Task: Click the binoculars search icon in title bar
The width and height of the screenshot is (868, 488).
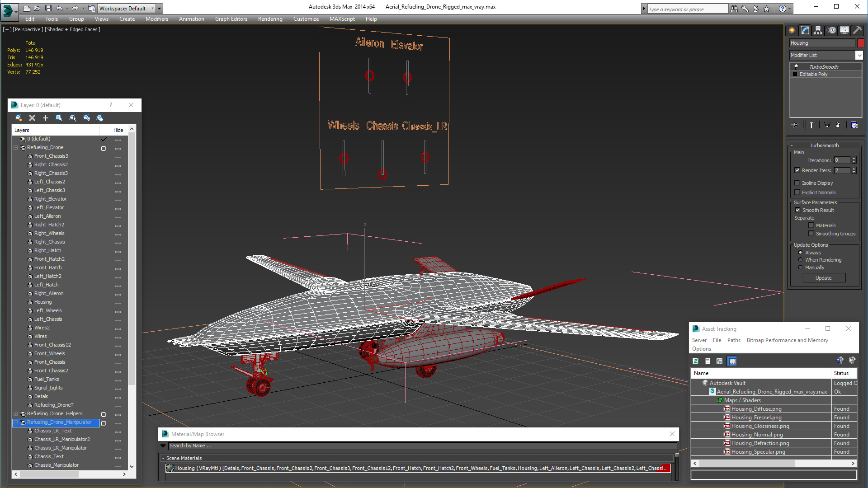Action: click(734, 9)
